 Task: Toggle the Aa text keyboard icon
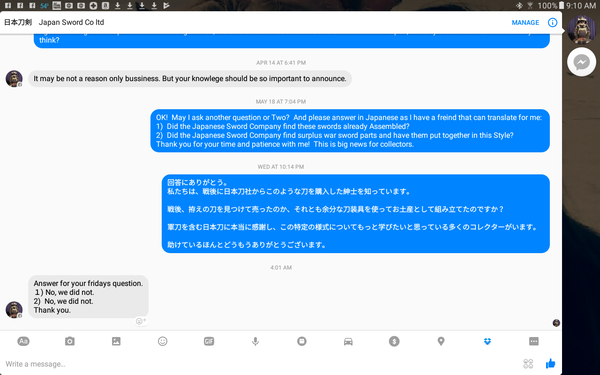[x=23, y=341]
